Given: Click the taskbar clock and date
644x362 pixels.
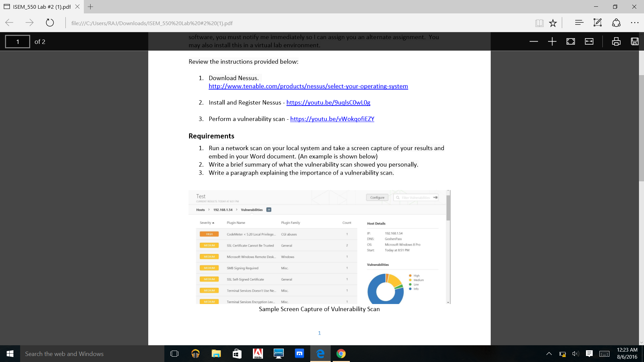Looking at the screenshot, I should coord(627,354).
